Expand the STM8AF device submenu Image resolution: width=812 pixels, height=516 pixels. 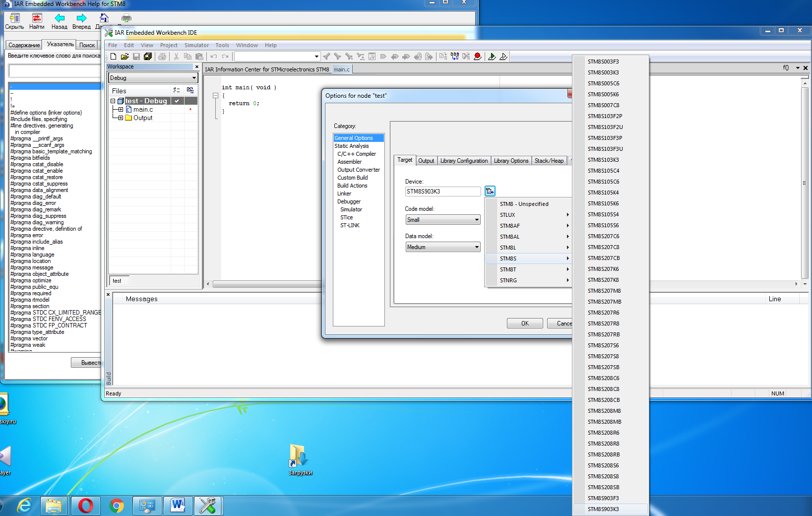528,226
